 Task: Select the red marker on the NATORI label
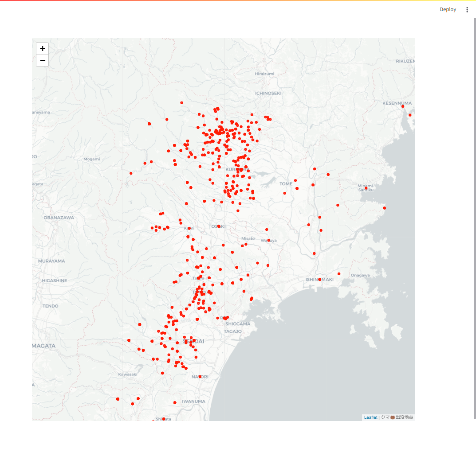click(200, 377)
